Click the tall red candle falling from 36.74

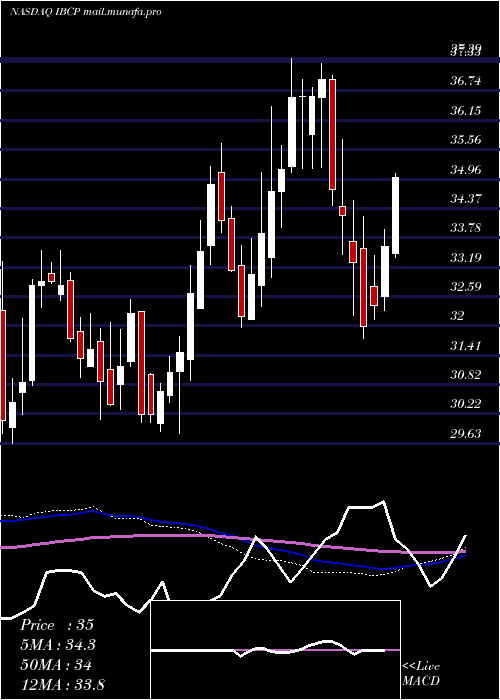tap(332, 134)
